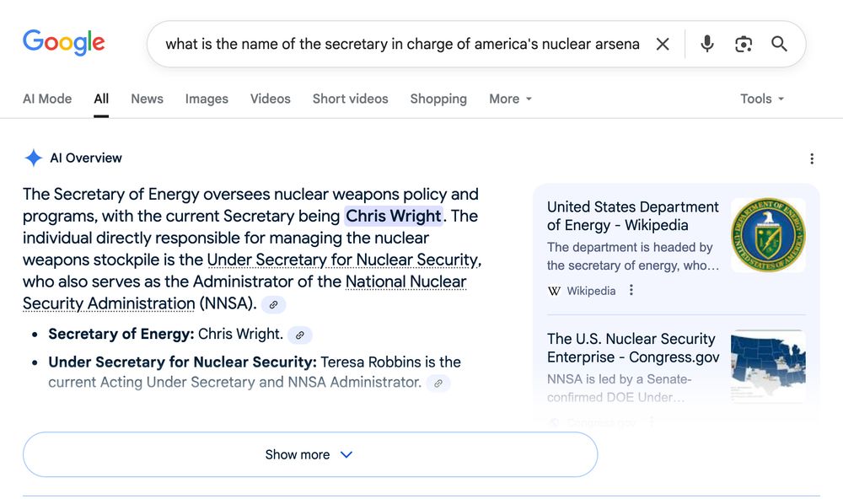The height and width of the screenshot is (504, 843).
Task: Open the Tools dropdown
Action: pyautogui.click(x=760, y=99)
